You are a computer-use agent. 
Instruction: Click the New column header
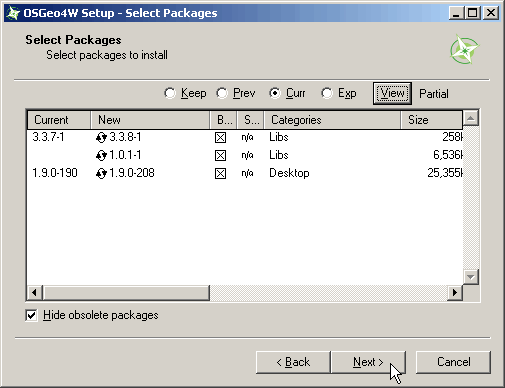click(150, 120)
